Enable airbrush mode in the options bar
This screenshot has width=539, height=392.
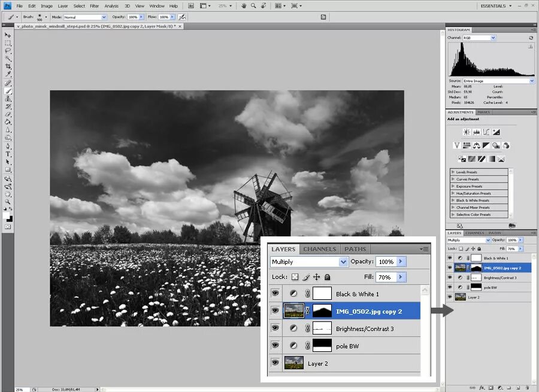pos(181,17)
